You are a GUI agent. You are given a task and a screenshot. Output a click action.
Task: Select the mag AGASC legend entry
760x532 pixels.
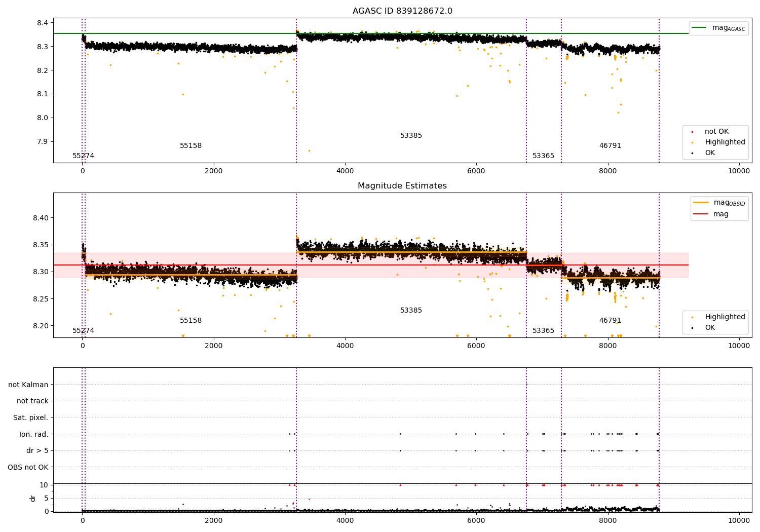click(718, 28)
